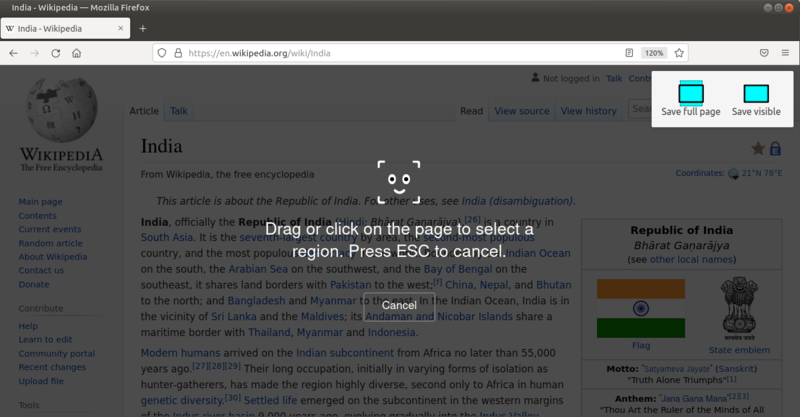The image size is (800, 417).
Task: Open the Contents sidebar link
Action: 37,215
